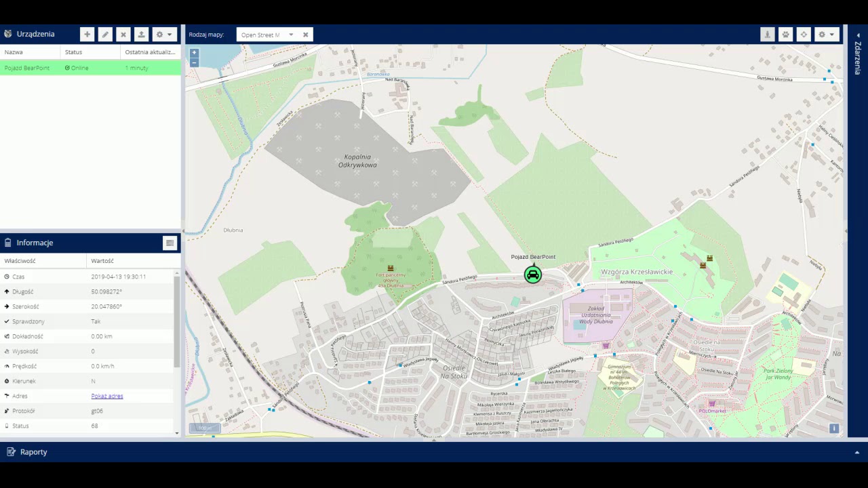
Task: Click the info panel scrollbar thumb
Action: [177, 322]
